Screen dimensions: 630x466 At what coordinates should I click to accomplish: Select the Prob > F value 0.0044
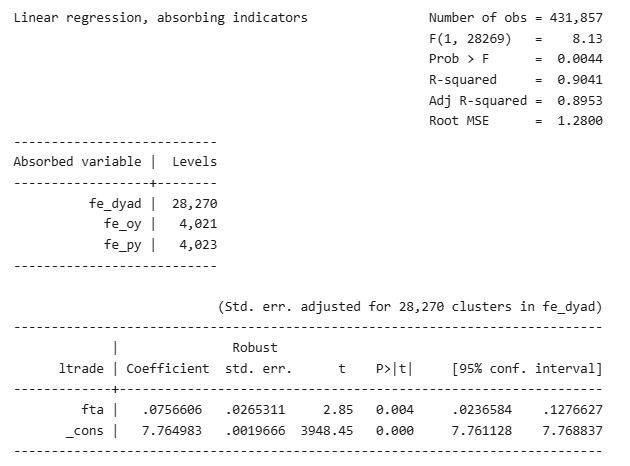(x=580, y=59)
